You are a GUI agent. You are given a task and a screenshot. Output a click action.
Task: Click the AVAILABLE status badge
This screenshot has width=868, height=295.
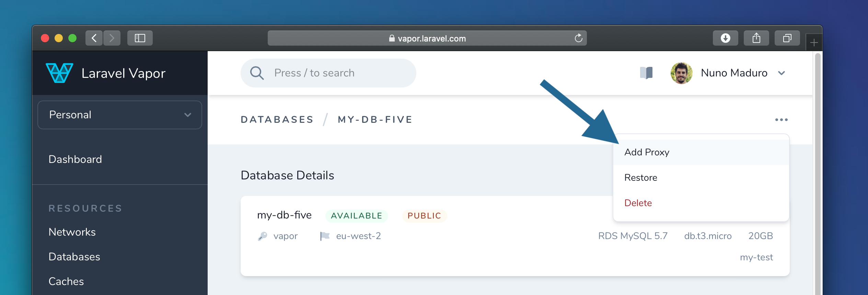357,216
